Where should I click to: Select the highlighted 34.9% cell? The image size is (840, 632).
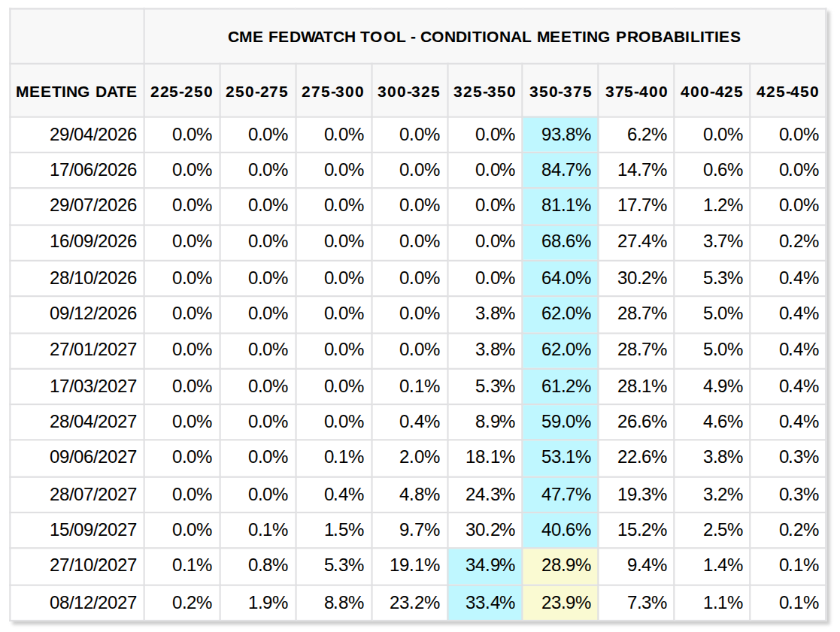coord(490,565)
